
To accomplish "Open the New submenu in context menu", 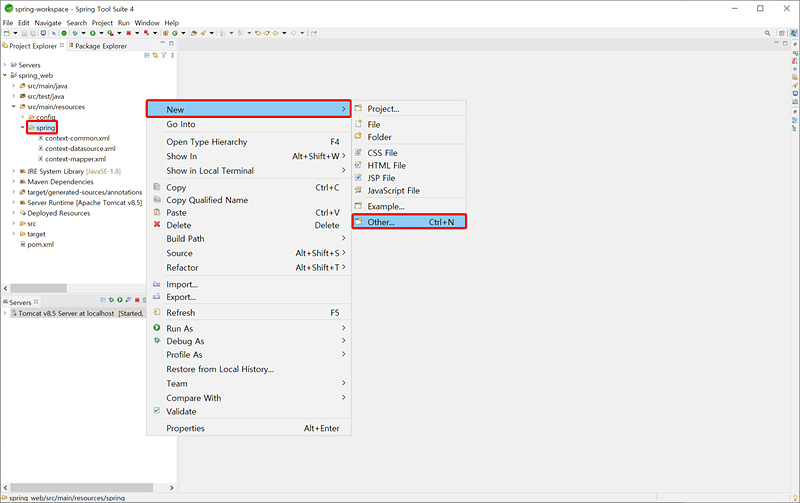I will coord(248,109).
